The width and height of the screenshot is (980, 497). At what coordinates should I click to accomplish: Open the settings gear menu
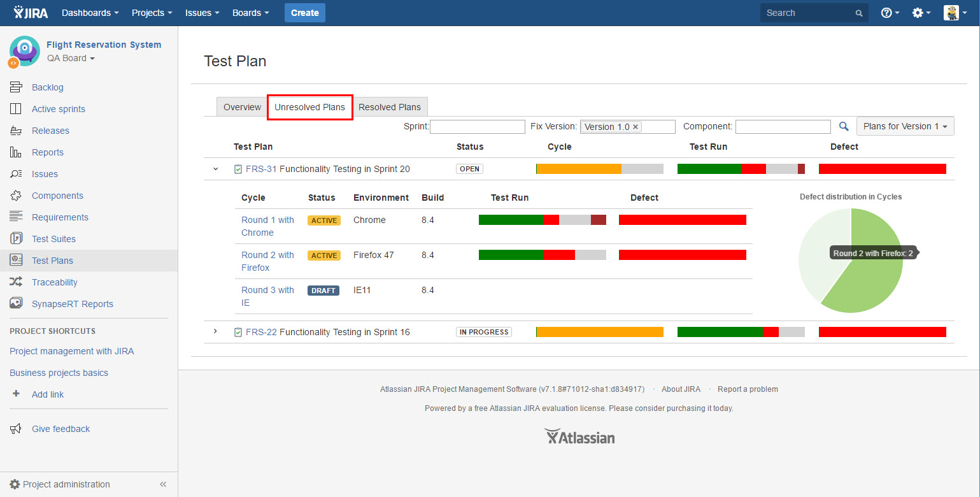click(x=921, y=13)
